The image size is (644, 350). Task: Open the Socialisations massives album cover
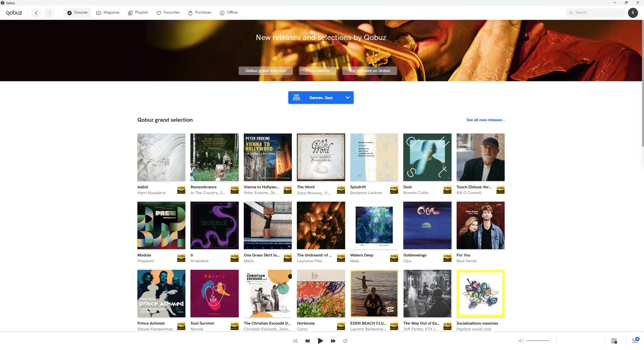tap(481, 294)
